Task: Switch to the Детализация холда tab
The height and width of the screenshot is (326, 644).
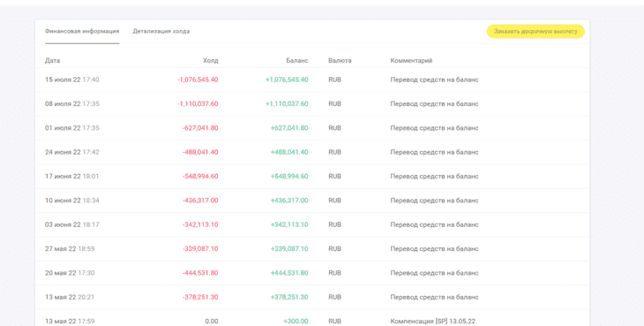Action: tap(161, 31)
